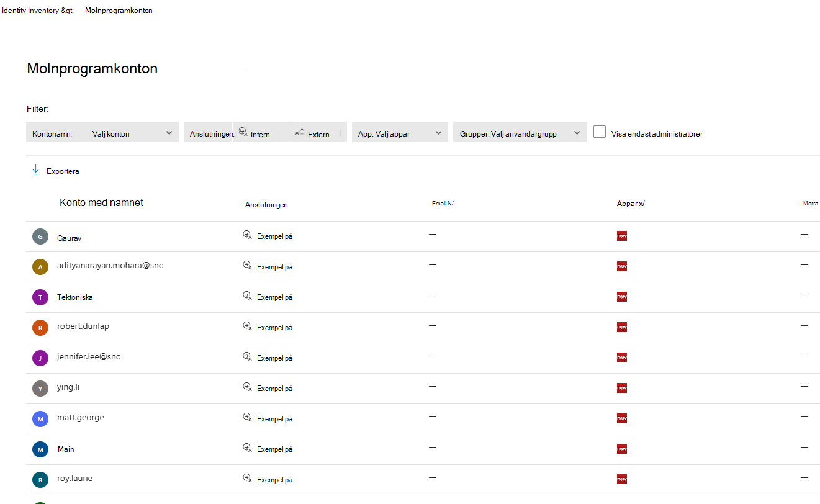Click Exempel på text in matt.george row
Image resolution: width=820 pixels, height=504 pixels.
pos(274,419)
